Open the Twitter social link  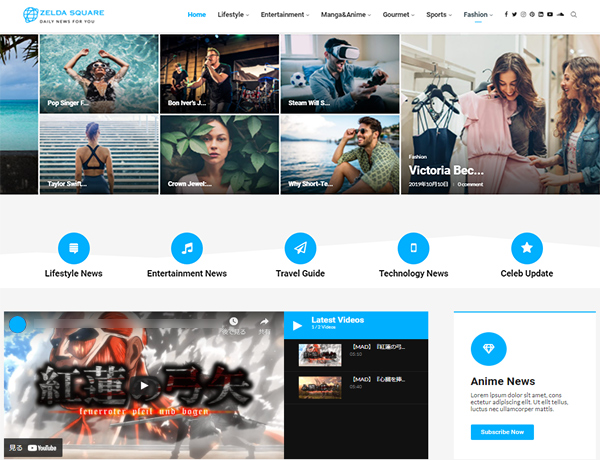point(514,15)
